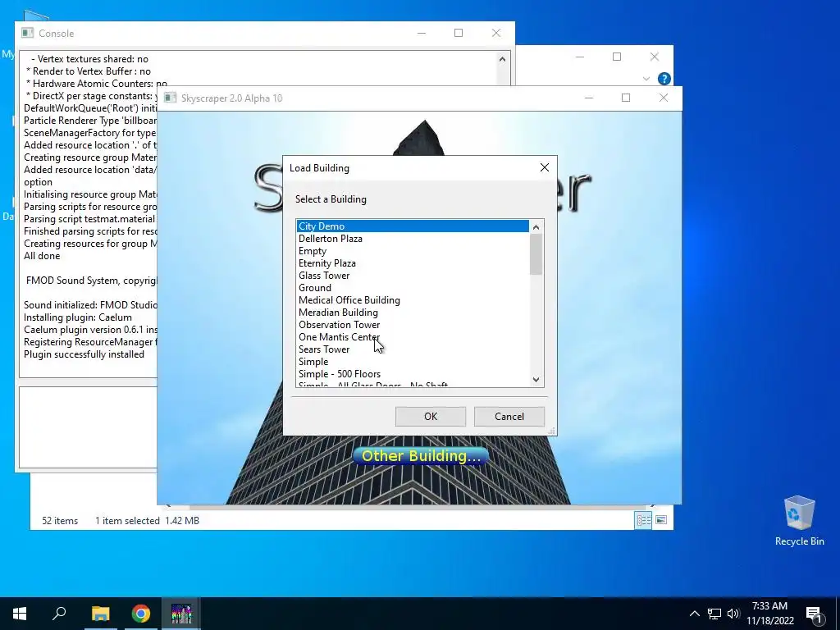This screenshot has width=840, height=630.
Task: Open File Explorer from taskbar
Action: click(100, 614)
